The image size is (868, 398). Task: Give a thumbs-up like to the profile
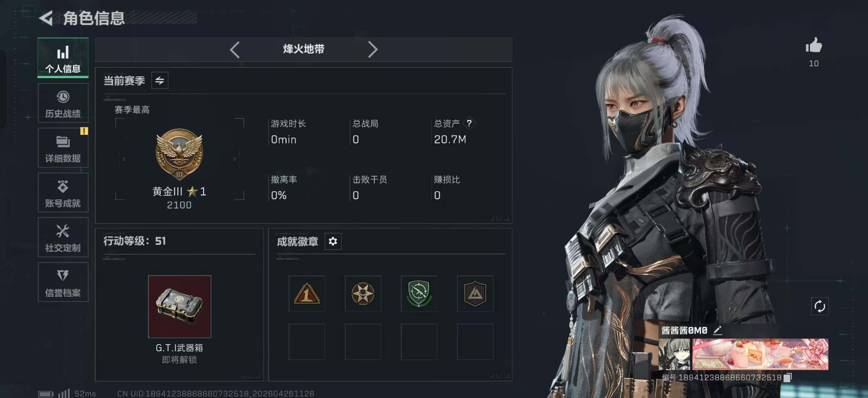[x=814, y=45]
